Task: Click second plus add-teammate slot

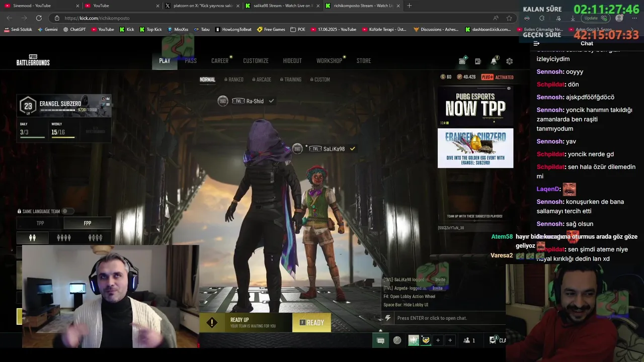Action: [450, 340]
